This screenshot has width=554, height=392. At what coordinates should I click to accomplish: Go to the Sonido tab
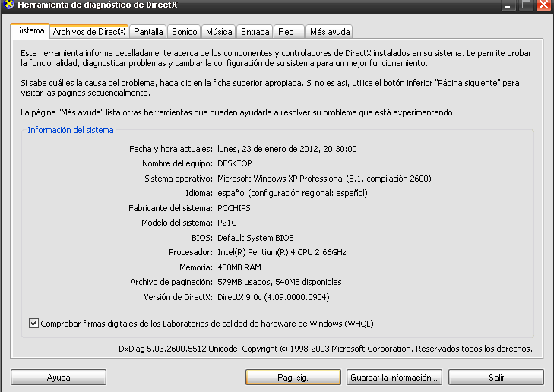(184, 32)
